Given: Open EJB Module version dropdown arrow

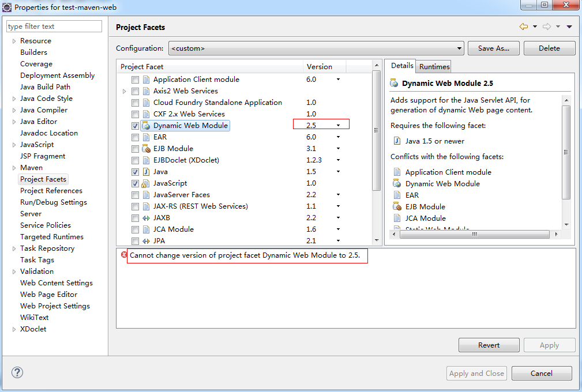Looking at the screenshot, I should [x=338, y=148].
